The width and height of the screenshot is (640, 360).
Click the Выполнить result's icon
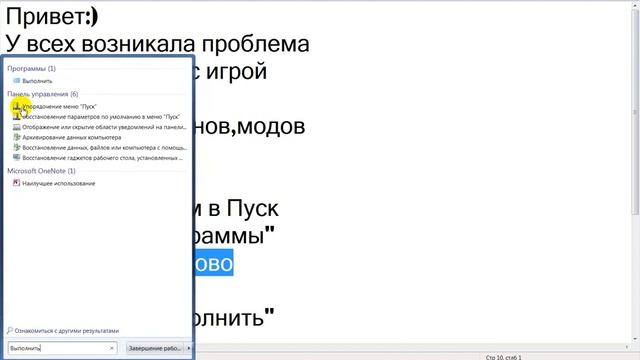[x=17, y=81]
